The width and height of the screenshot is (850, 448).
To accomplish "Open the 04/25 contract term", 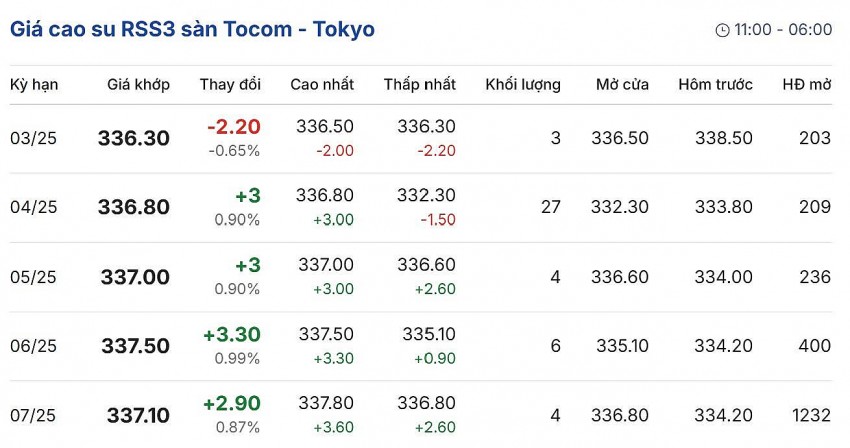I will pyautogui.click(x=34, y=207).
